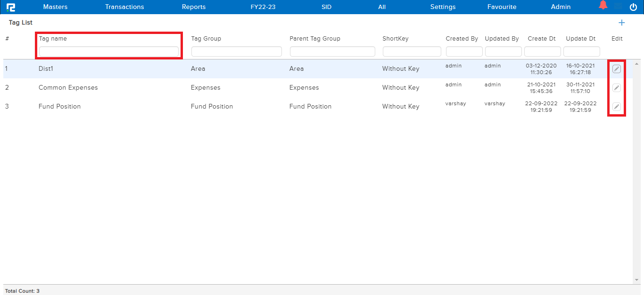The height and width of the screenshot is (295, 644).
Task: Click the Admin menu item
Action: click(561, 7)
